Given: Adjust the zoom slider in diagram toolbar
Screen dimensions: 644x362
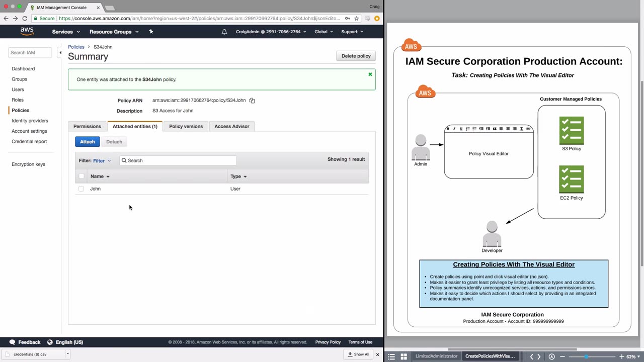Looking at the screenshot, I should (x=586, y=356).
